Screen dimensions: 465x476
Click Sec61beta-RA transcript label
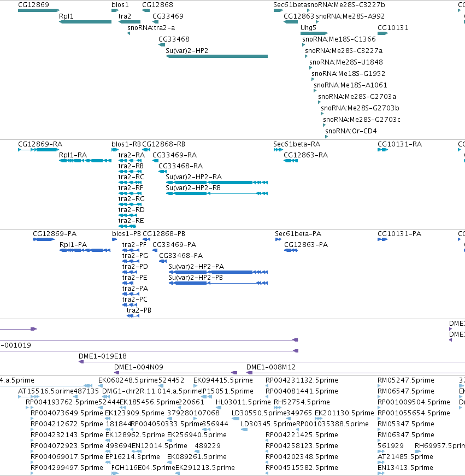pyautogui.click(x=297, y=144)
